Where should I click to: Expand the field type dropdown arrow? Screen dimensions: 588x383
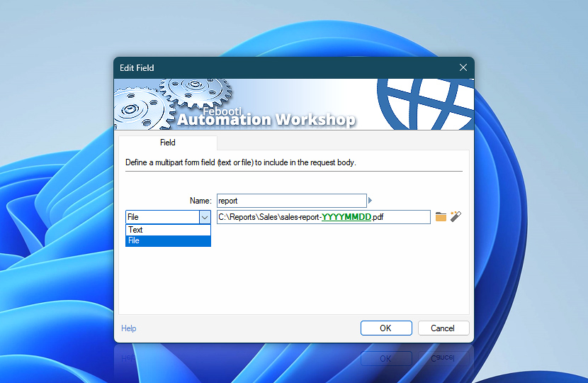pyautogui.click(x=205, y=217)
